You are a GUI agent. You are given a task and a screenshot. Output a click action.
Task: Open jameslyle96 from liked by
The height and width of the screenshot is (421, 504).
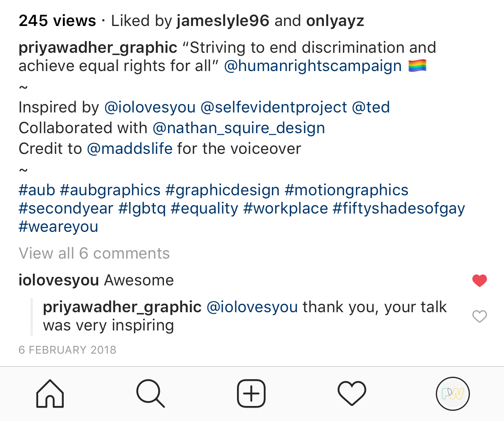click(x=223, y=21)
